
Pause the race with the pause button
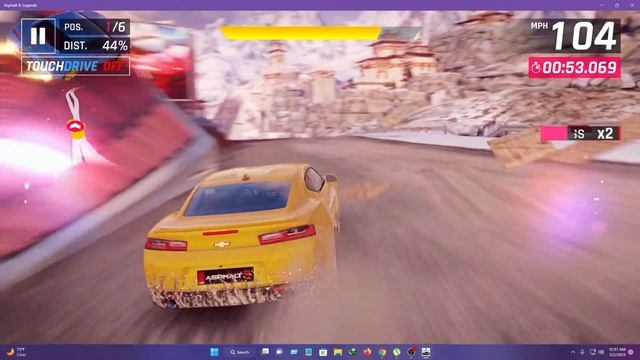[x=38, y=36]
